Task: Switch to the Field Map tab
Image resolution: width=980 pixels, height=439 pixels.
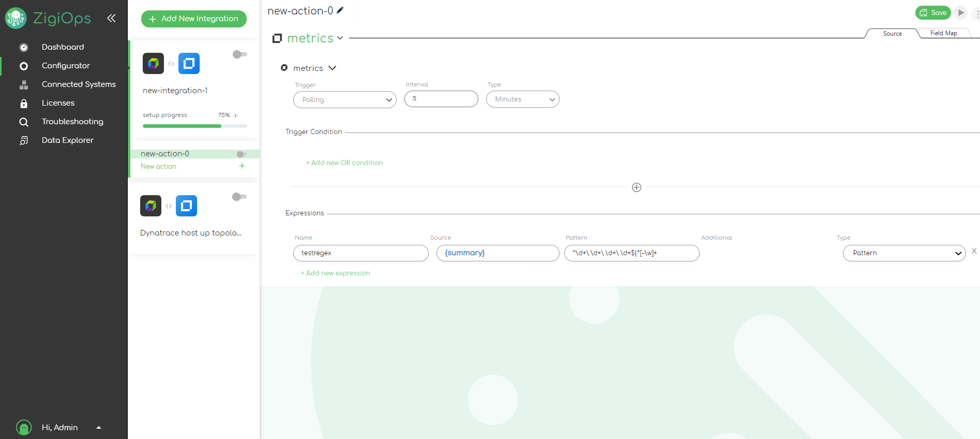Action: (944, 33)
